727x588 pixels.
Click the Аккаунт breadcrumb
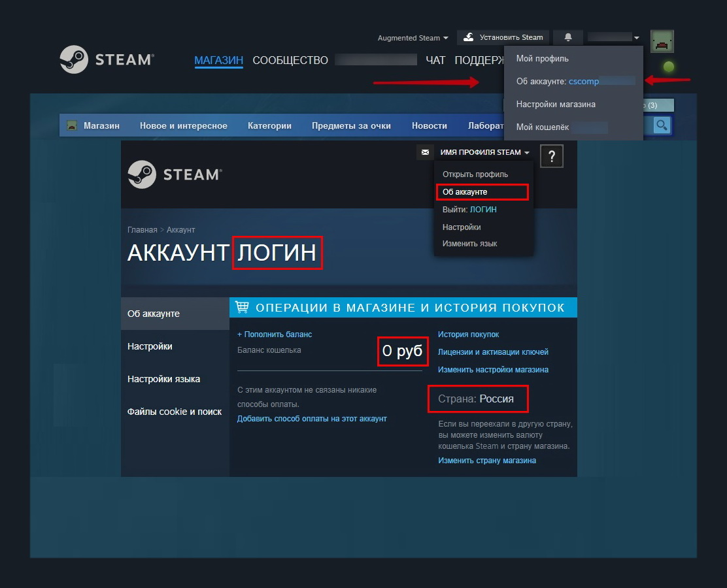(x=180, y=230)
